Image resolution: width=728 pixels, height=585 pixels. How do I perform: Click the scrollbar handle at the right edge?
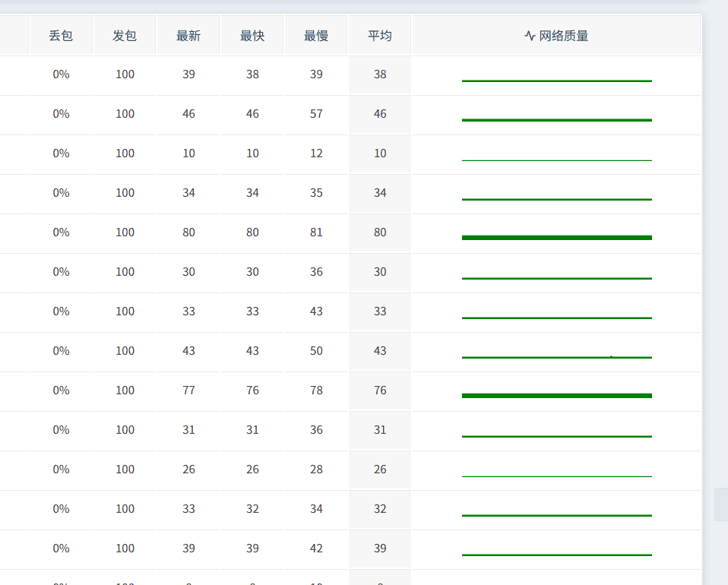pos(720,504)
